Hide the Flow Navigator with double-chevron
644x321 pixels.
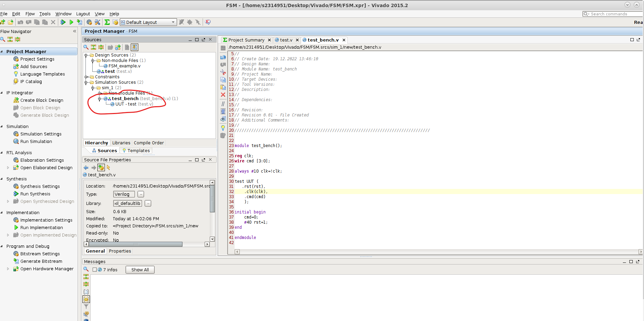coord(75,31)
